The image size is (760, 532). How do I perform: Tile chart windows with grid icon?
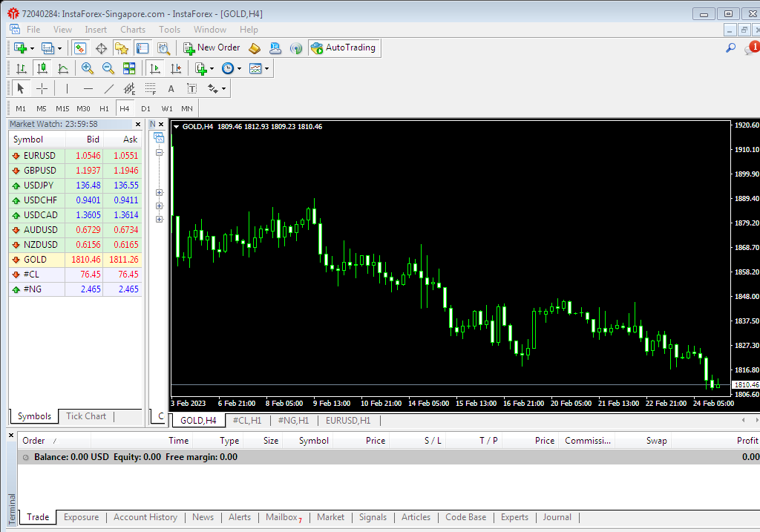point(129,68)
